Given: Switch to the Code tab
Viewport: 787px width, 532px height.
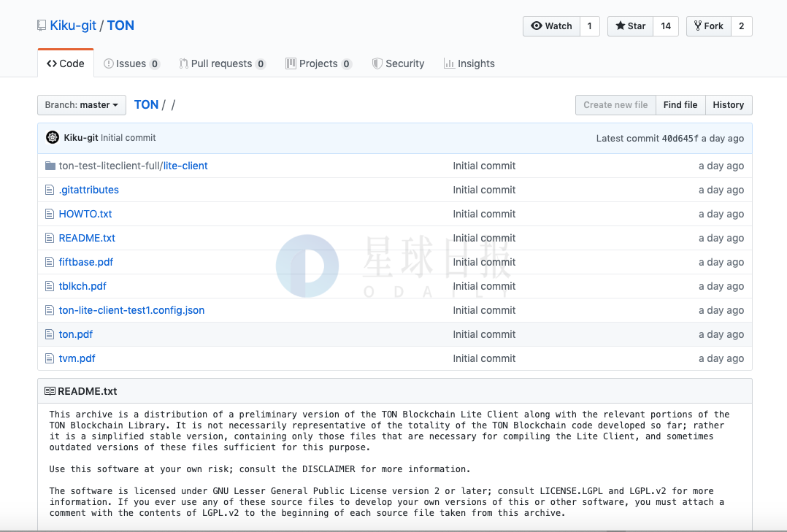Looking at the screenshot, I should click(66, 63).
